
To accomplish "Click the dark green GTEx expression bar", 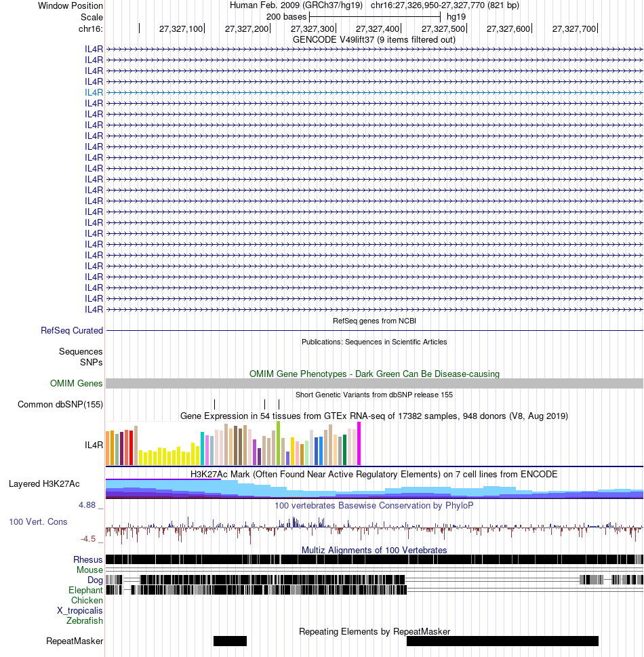I will coord(345,450).
